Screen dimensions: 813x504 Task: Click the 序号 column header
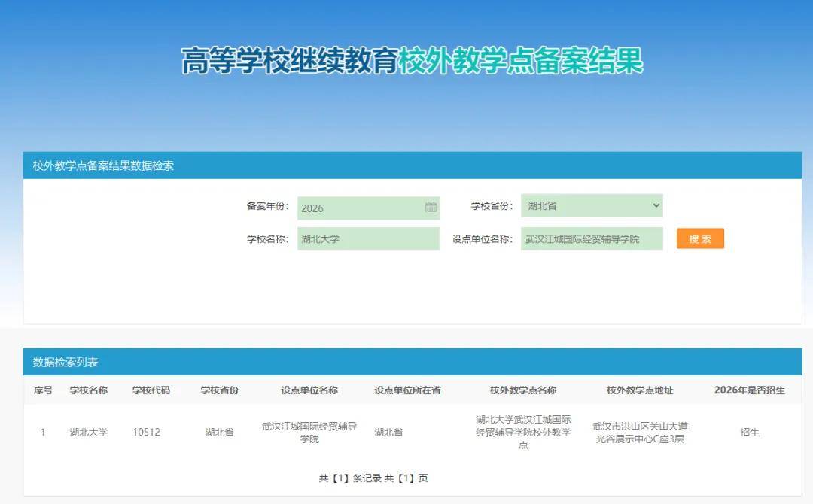43,390
